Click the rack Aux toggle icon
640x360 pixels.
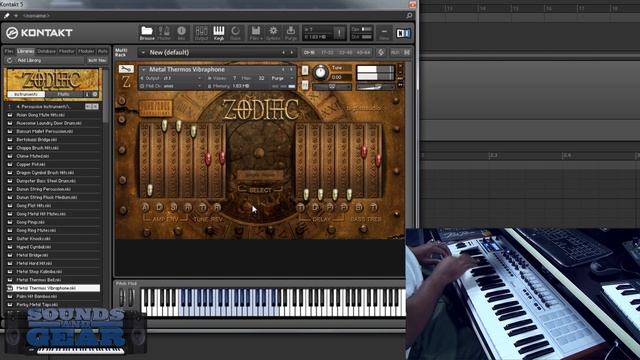[x=395, y=52]
